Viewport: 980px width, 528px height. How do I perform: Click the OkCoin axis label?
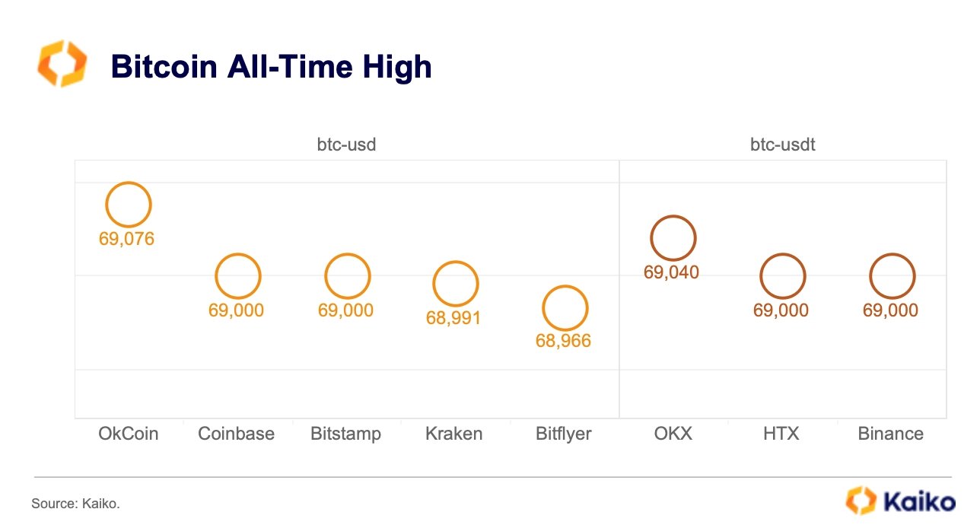click(129, 434)
